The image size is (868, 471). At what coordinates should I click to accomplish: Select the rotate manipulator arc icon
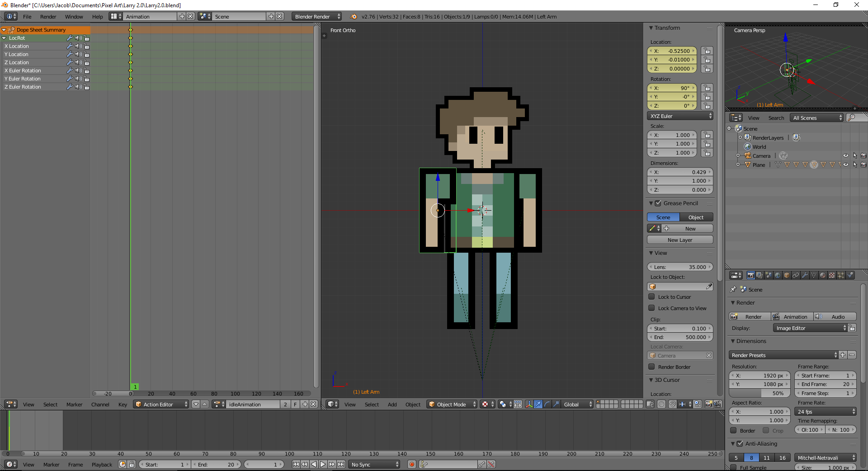(x=547, y=404)
